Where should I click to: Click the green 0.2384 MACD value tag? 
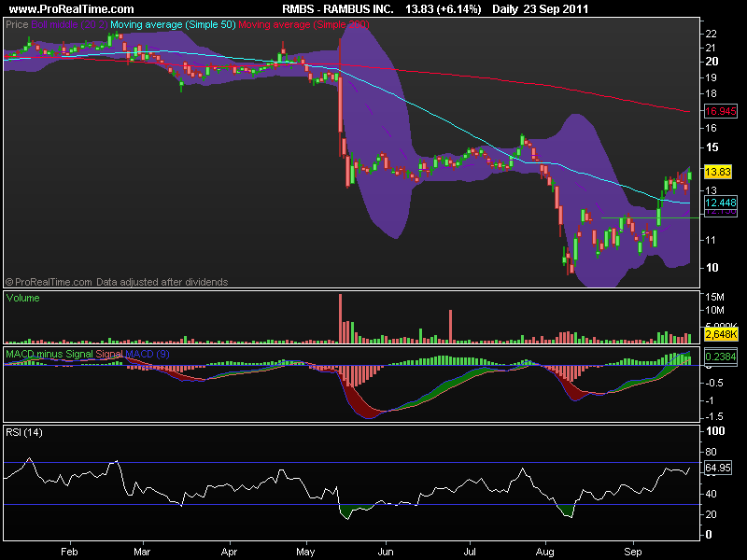[720, 357]
